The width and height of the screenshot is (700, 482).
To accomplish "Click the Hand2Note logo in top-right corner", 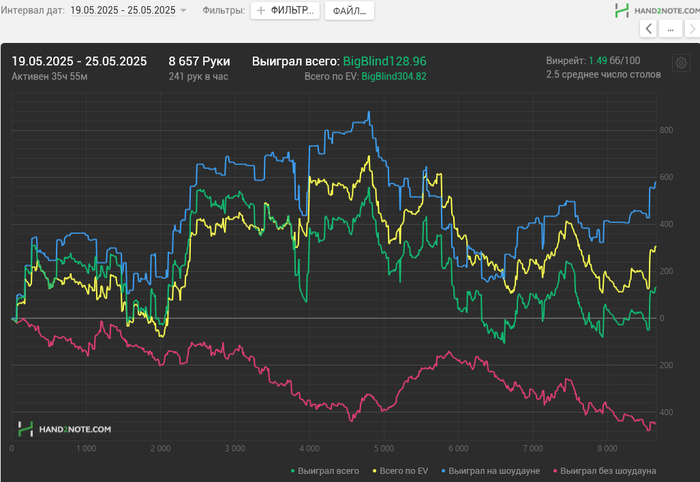I will click(x=657, y=10).
